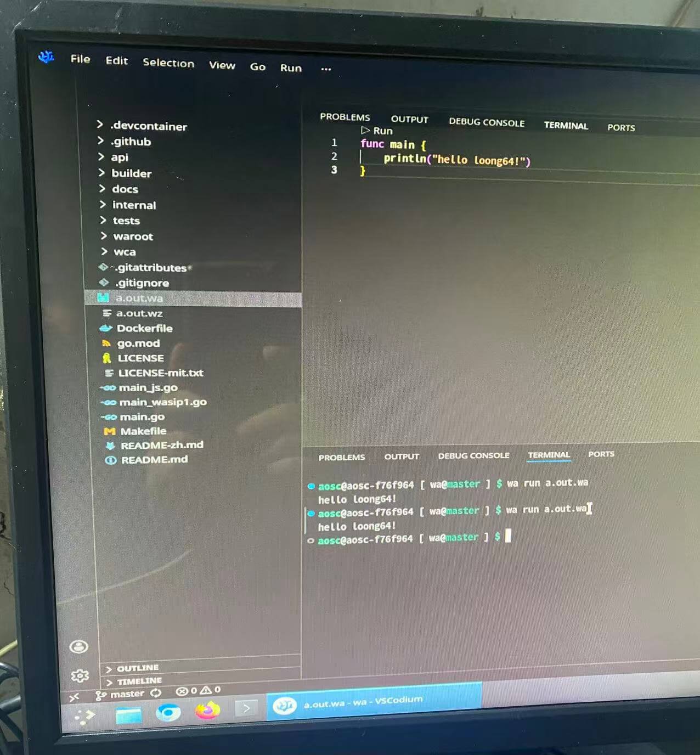Open the Selection menu
The height and width of the screenshot is (755, 700).
168,63
